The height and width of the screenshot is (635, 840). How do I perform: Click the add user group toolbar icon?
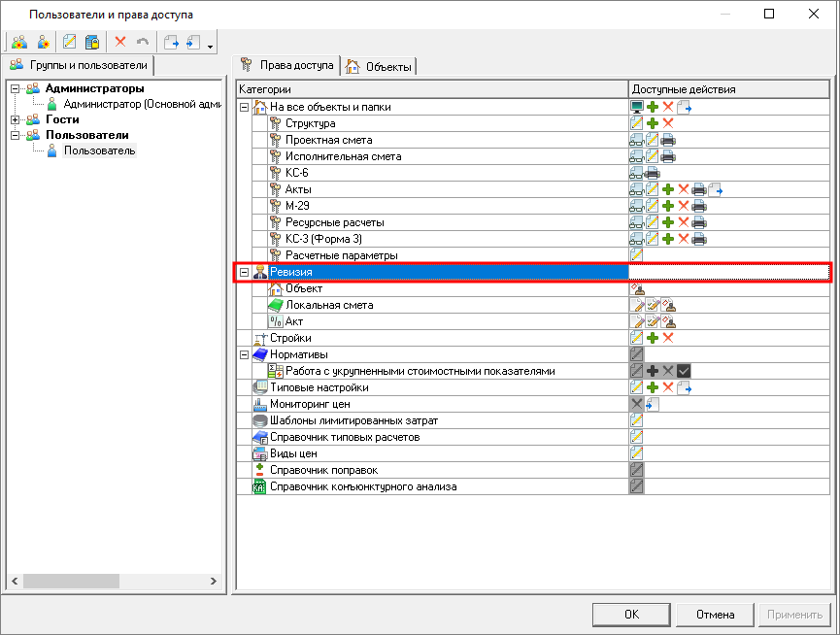(18, 42)
